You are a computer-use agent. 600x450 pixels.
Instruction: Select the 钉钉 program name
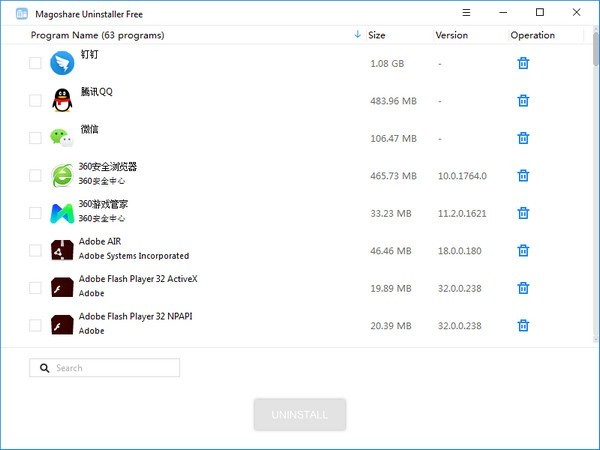(x=89, y=54)
